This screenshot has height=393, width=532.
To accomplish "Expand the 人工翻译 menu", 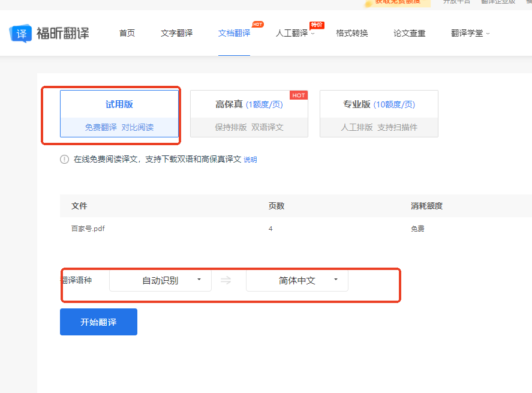I will [x=294, y=33].
